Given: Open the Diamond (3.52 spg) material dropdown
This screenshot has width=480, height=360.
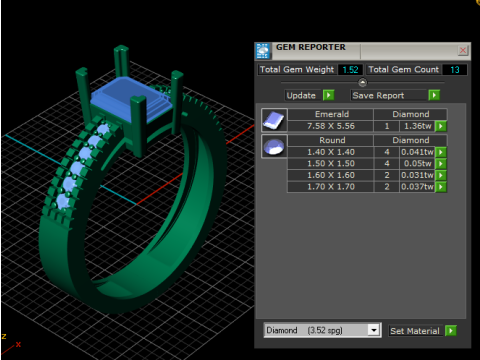Looking at the screenshot, I should click(322, 330).
